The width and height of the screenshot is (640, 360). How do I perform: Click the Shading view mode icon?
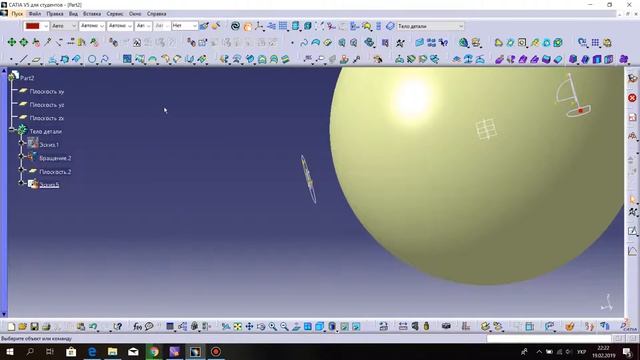[332, 327]
